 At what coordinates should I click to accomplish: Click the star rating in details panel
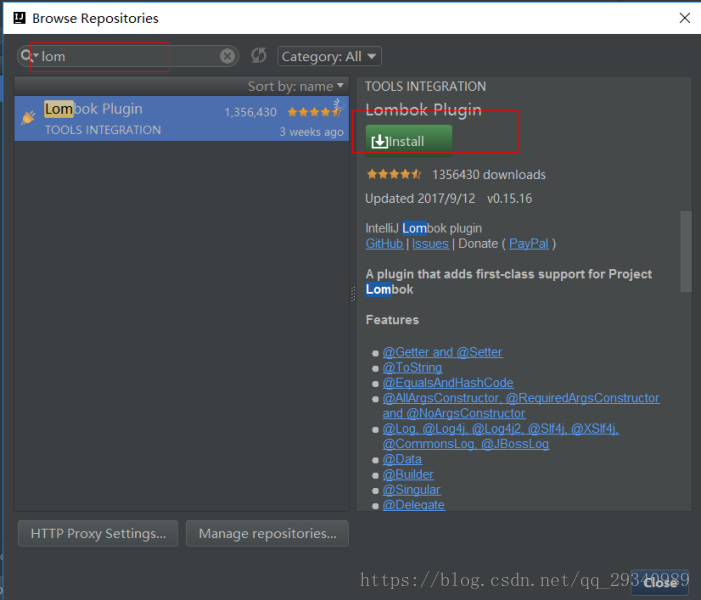click(x=393, y=174)
